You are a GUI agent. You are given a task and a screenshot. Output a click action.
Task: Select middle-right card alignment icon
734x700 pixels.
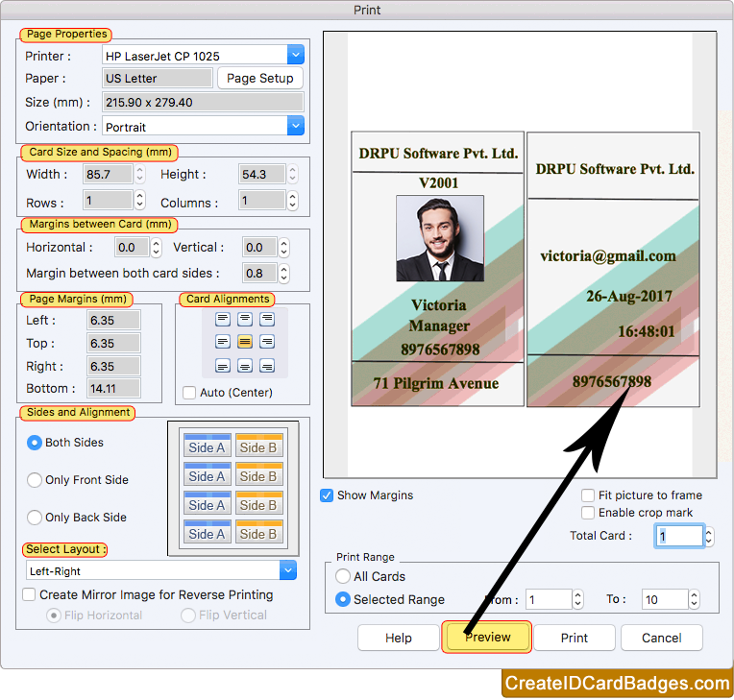[x=267, y=342]
